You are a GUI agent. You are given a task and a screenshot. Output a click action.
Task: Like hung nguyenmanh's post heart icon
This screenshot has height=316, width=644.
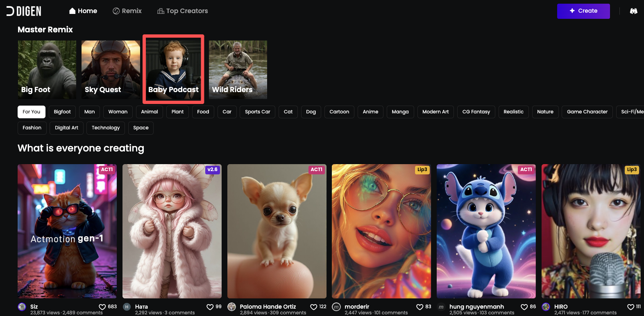coord(524,307)
